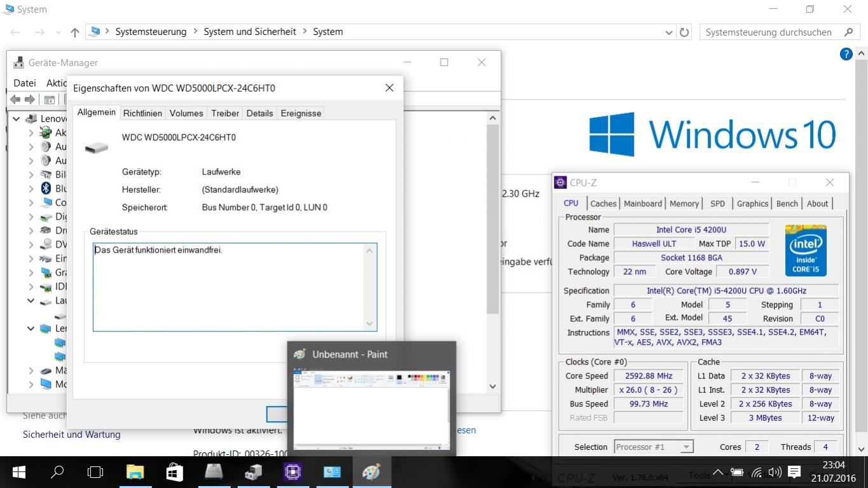The height and width of the screenshot is (488, 868).
Task: Click the display adapter icon of the 'Gra' row
Action: 46,272
